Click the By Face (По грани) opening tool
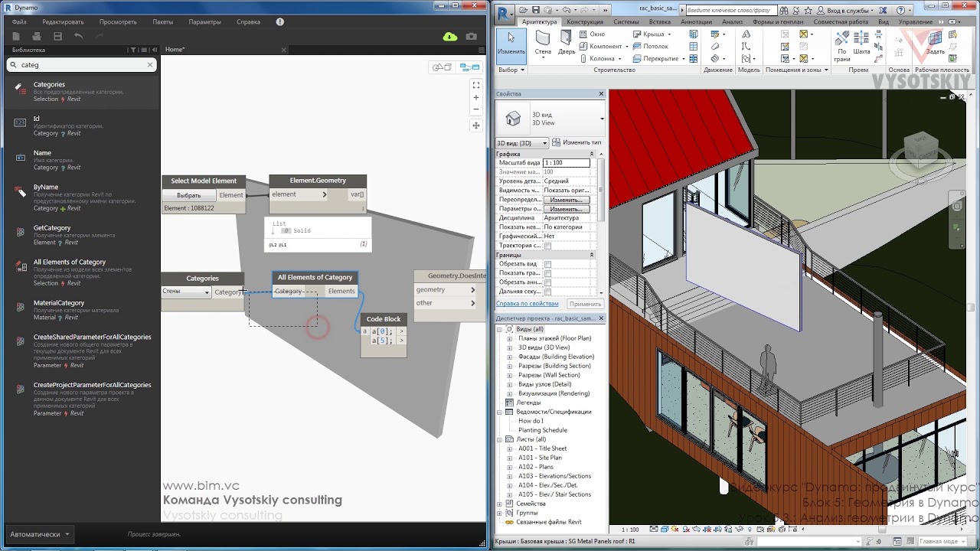980x551 pixels. point(841,44)
